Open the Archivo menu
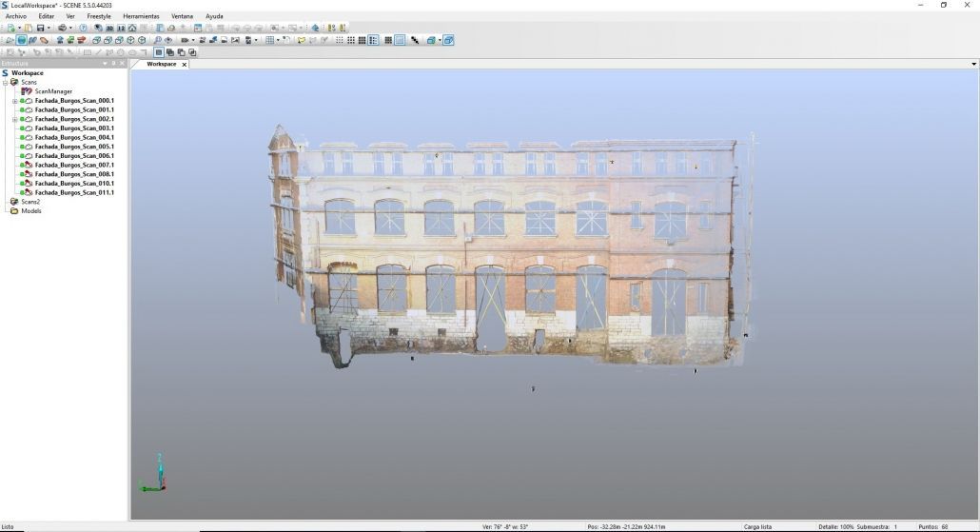 [x=16, y=16]
